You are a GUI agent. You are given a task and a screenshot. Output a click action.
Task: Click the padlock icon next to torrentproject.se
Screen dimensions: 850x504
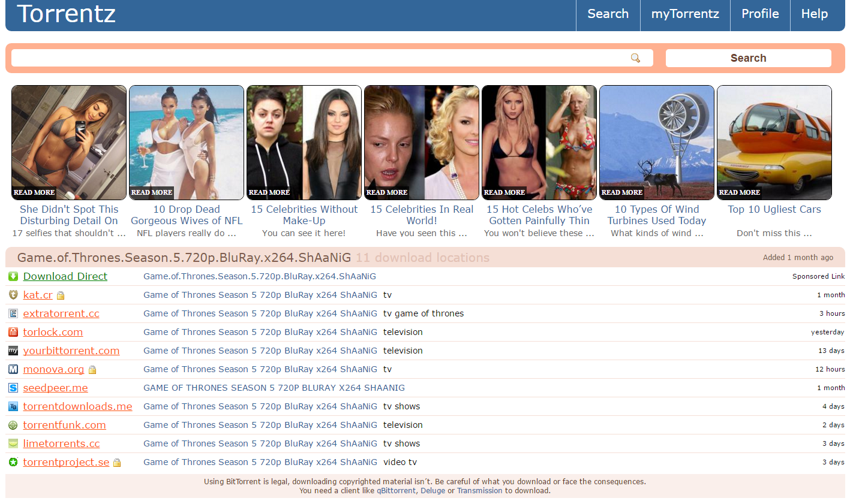coord(117,463)
